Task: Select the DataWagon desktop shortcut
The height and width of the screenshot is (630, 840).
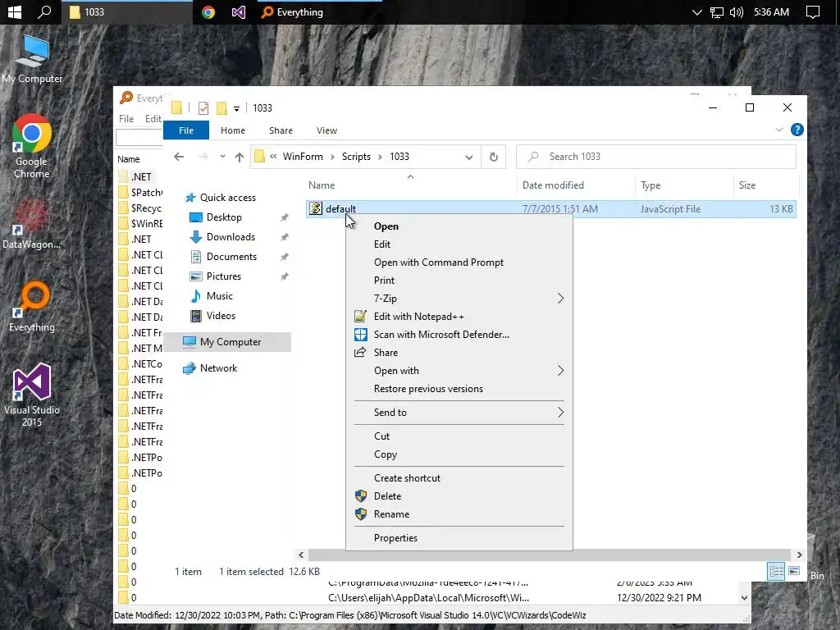Action: pyautogui.click(x=31, y=224)
